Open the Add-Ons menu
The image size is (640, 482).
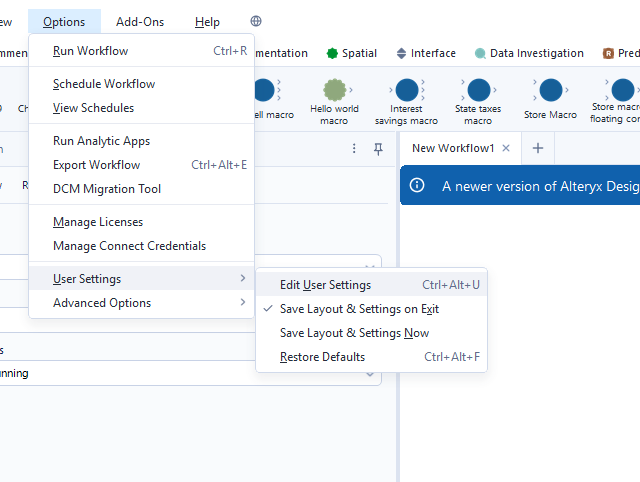pos(140,22)
